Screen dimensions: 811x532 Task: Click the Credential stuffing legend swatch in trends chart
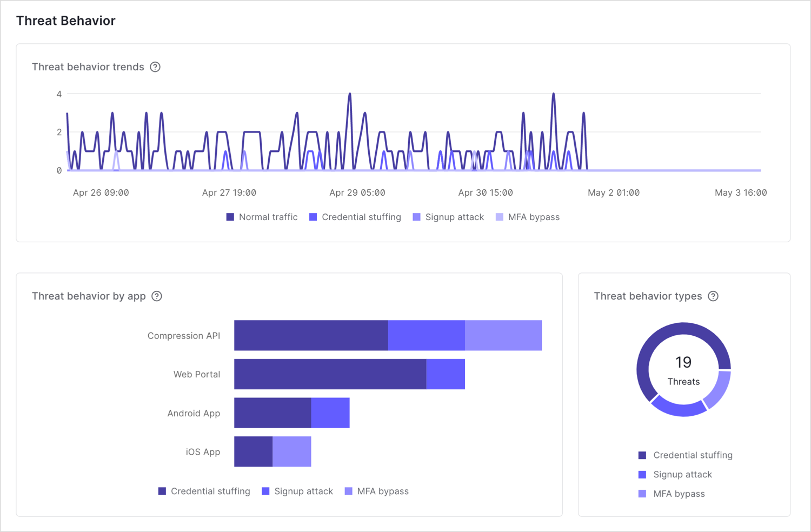pyautogui.click(x=312, y=217)
